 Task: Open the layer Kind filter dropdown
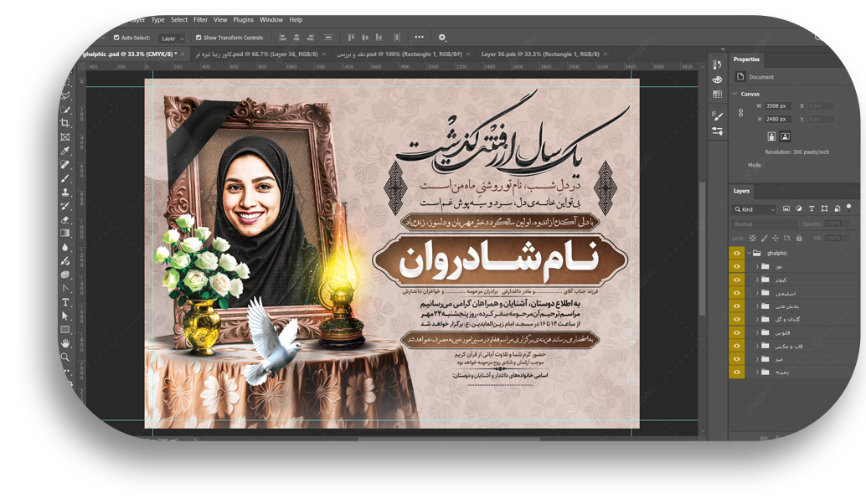pos(754,208)
